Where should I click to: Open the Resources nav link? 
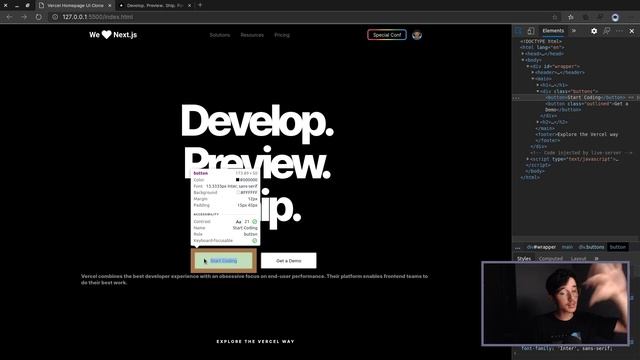[252, 35]
